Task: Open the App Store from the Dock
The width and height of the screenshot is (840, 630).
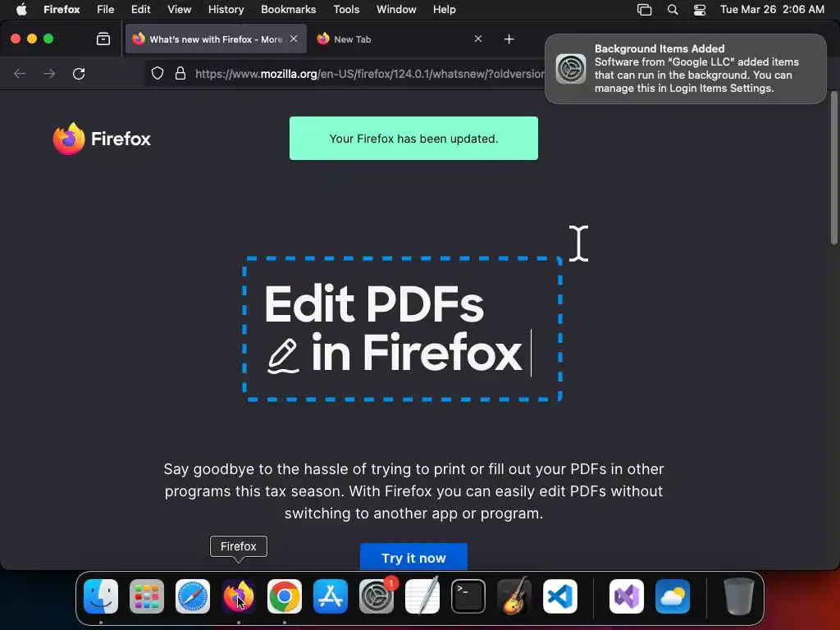Action: [x=331, y=596]
